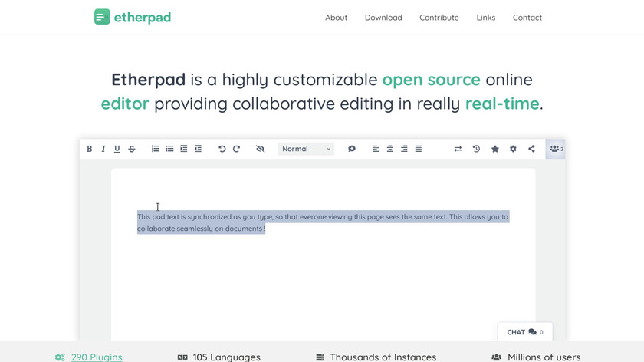
Task: Open the Contribute page
Action: pyautogui.click(x=439, y=18)
